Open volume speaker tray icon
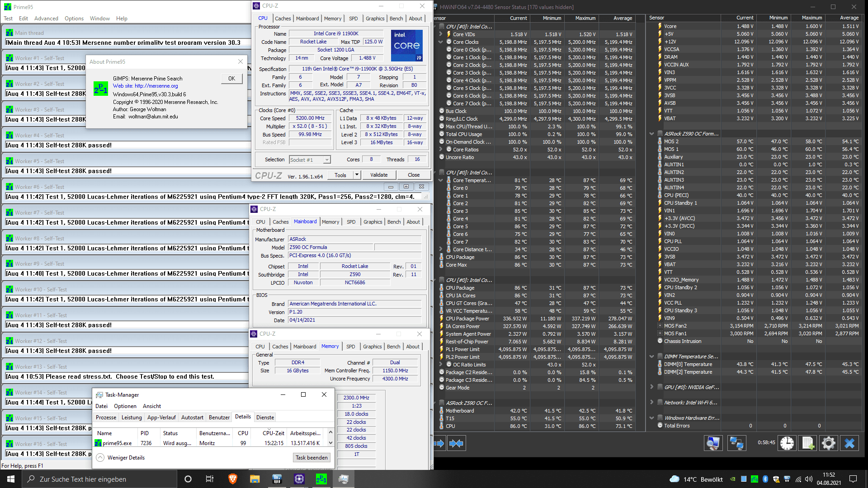Image resolution: width=868 pixels, height=488 pixels. coord(809,479)
